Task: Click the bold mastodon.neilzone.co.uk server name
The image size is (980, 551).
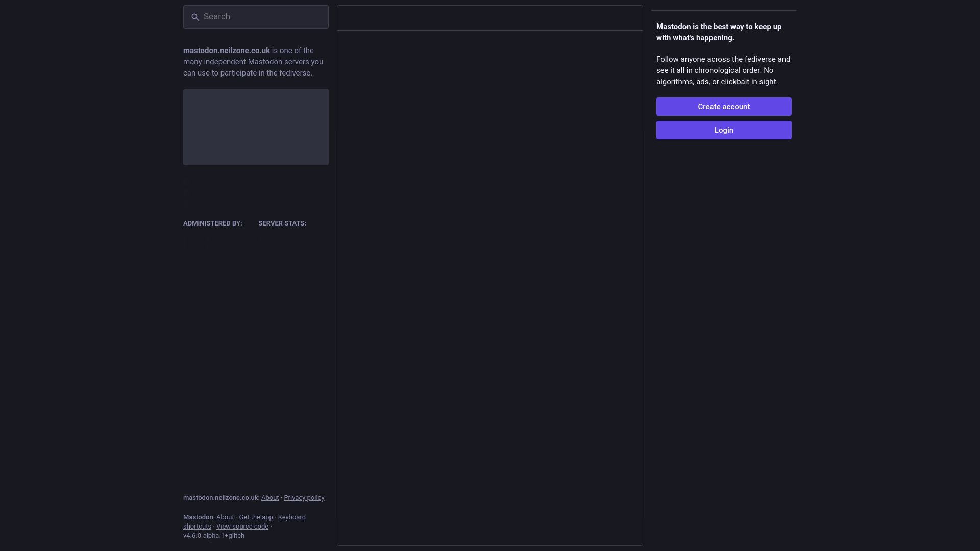Action: pyautogui.click(x=227, y=51)
